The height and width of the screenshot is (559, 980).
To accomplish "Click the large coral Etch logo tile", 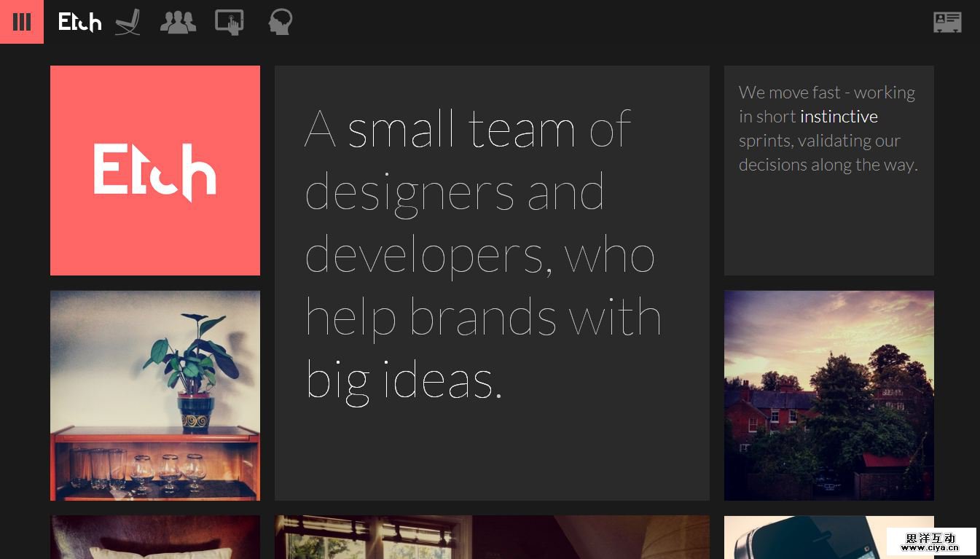I will (x=154, y=171).
